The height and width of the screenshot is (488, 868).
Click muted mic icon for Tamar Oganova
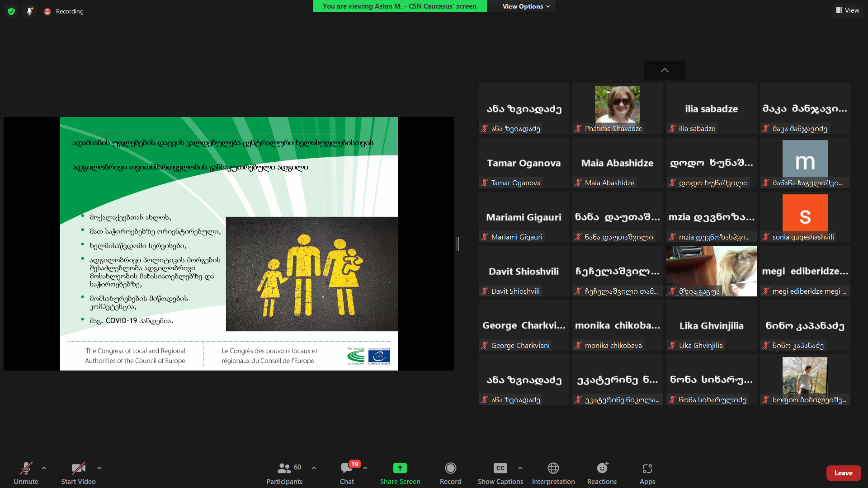(485, 183)
